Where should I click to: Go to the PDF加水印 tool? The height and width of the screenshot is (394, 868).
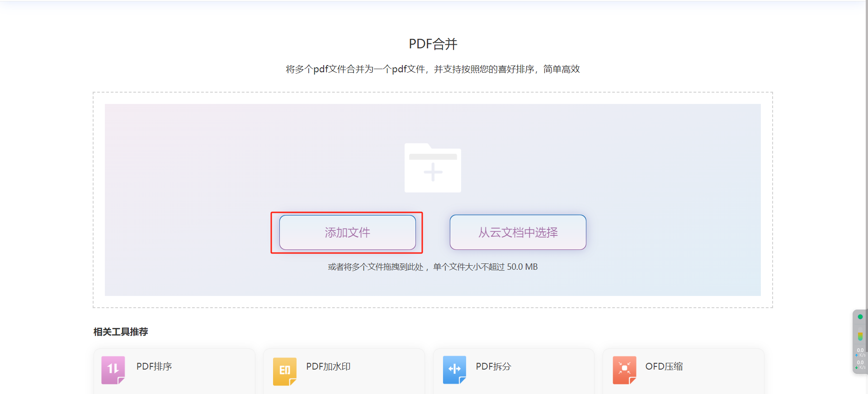point(328,366)
